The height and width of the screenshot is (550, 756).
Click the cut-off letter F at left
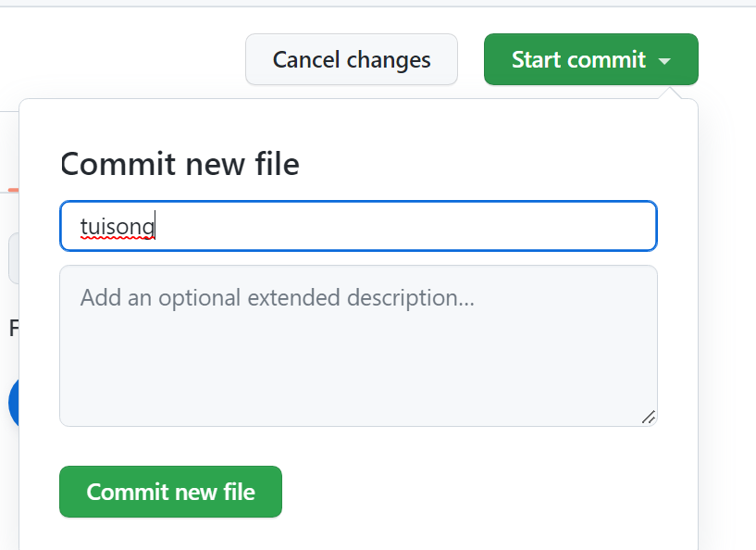[x=14, y=328]
